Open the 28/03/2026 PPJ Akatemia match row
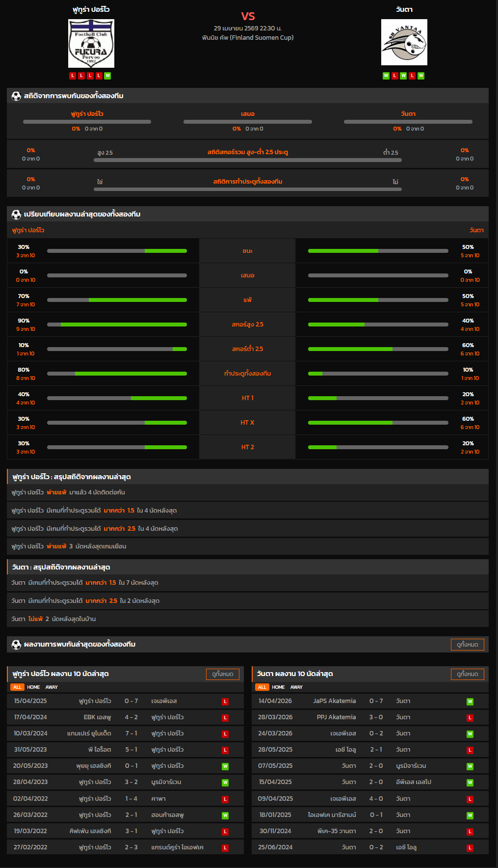This screenshot has width=498, height=868. click(x=370, y=717)
